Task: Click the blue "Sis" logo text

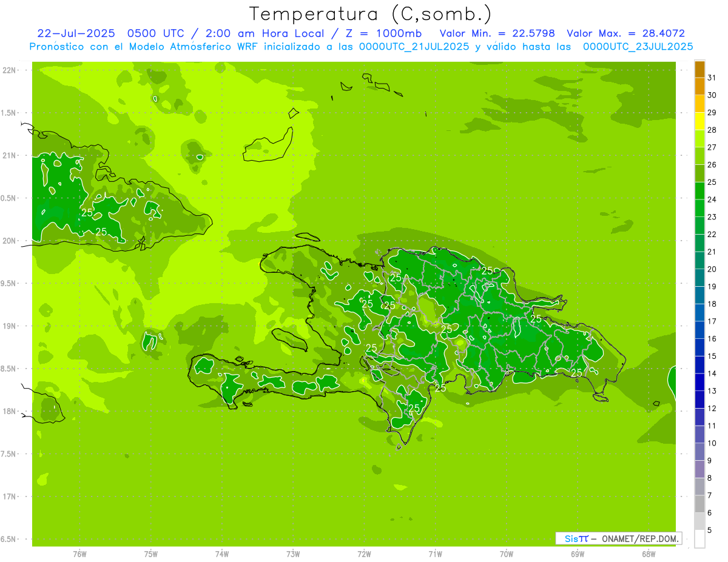Action: click(x=570, y=538)
